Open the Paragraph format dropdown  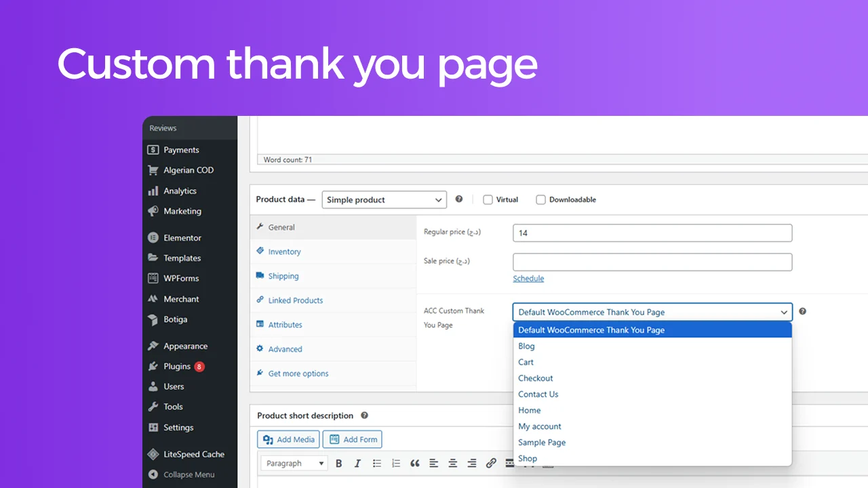click(x=294, y=464)
